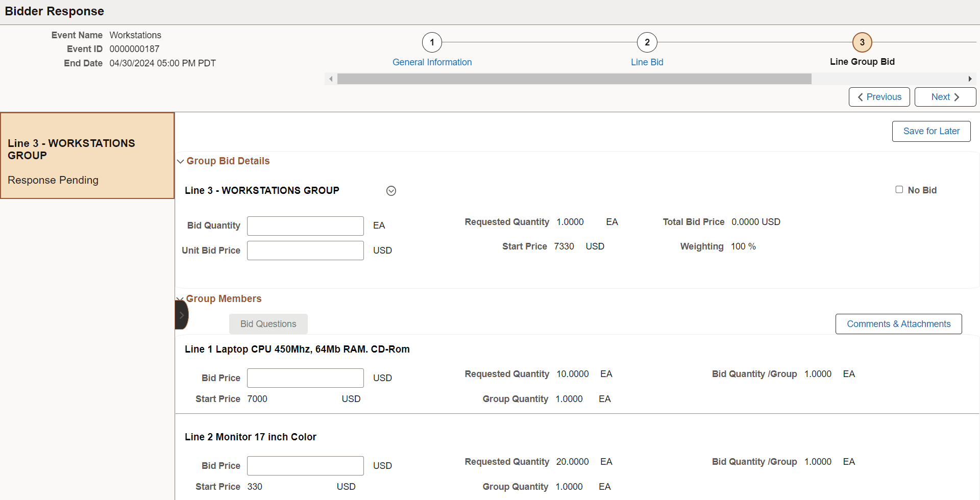
Task: Select Step 2 Line Bid circle
Action: tap(647, 42)
